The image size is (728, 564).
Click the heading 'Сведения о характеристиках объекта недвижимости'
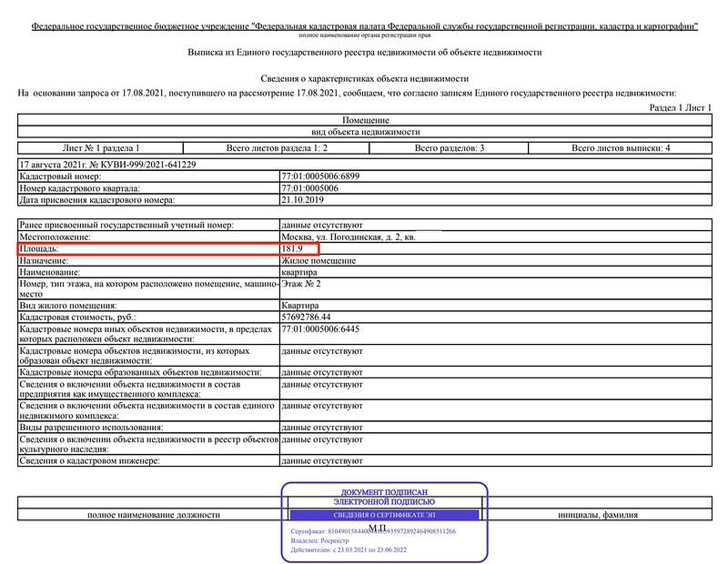(365, 78)
